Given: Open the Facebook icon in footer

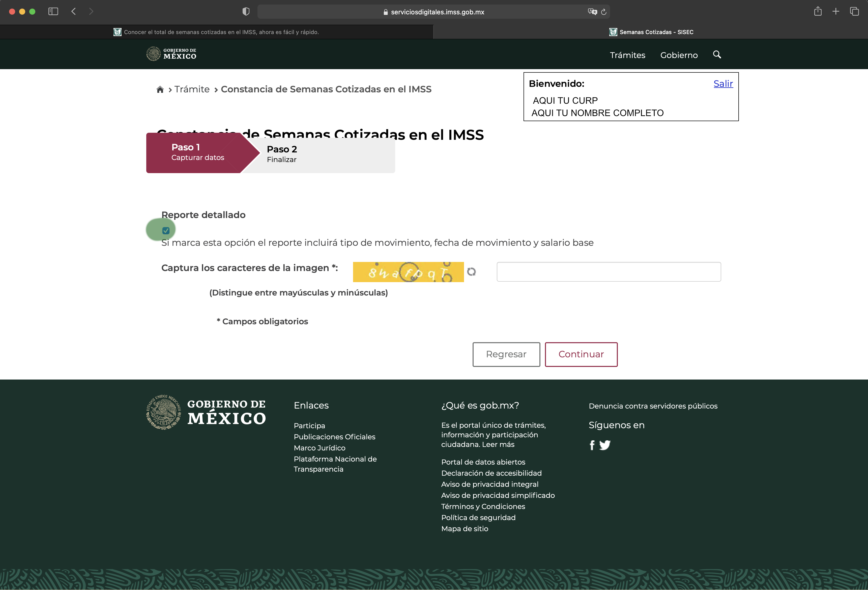Looking at the screenshot, I should 592,445.
